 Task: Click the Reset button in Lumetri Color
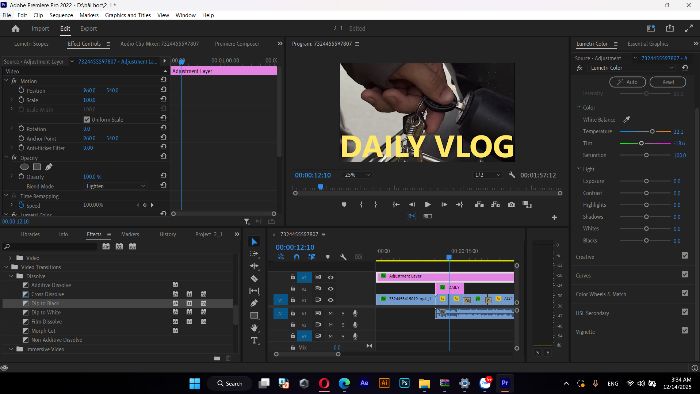click(668, 82)
